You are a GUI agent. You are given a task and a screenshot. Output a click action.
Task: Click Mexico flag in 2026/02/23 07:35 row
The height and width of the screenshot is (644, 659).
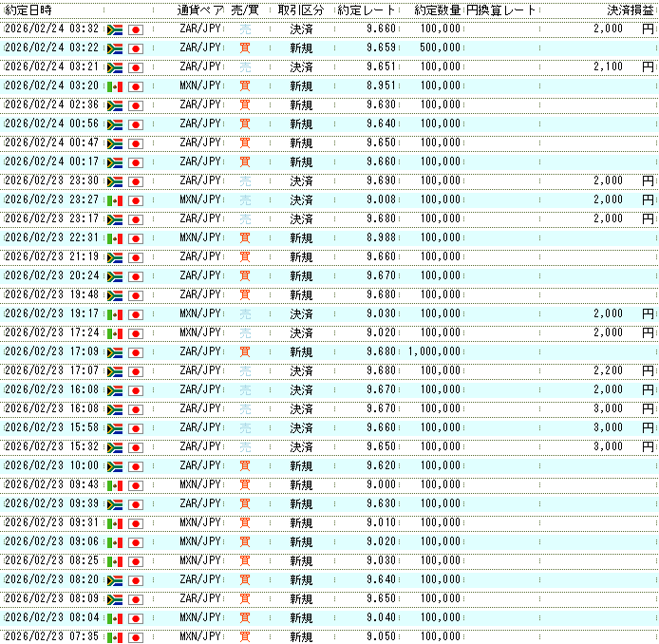(x=115, y=636)
